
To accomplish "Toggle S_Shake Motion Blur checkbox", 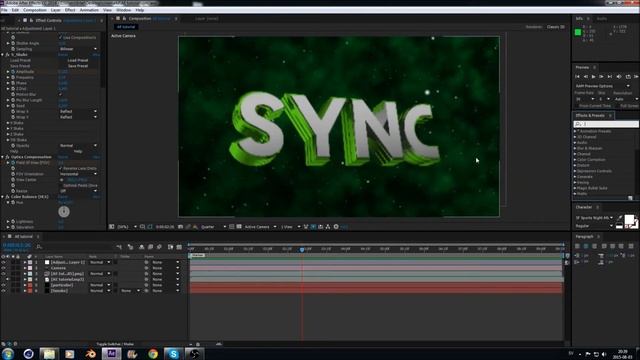I will pos(61,94).
